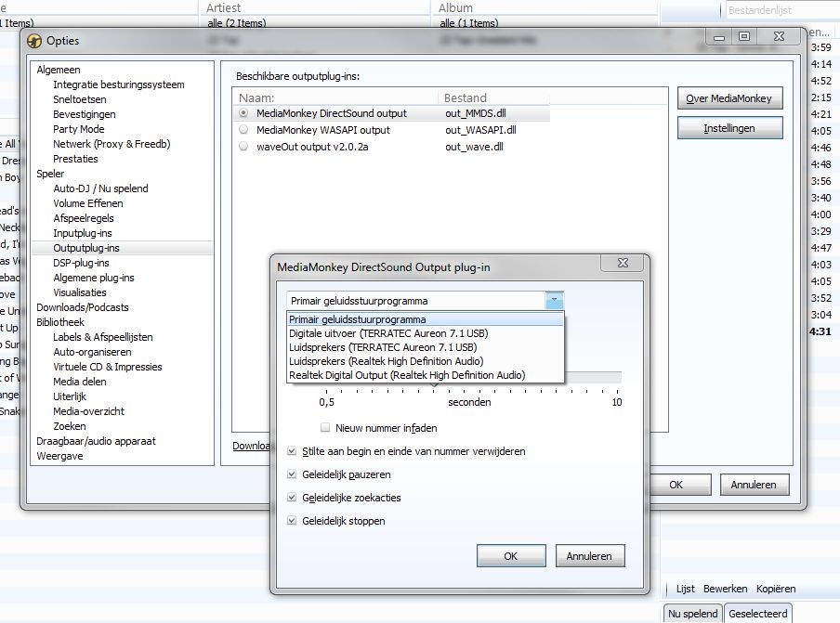Click OK in the Opties window
The width and height of the screenshot is (840, 623).
click(x=677, y=485)
